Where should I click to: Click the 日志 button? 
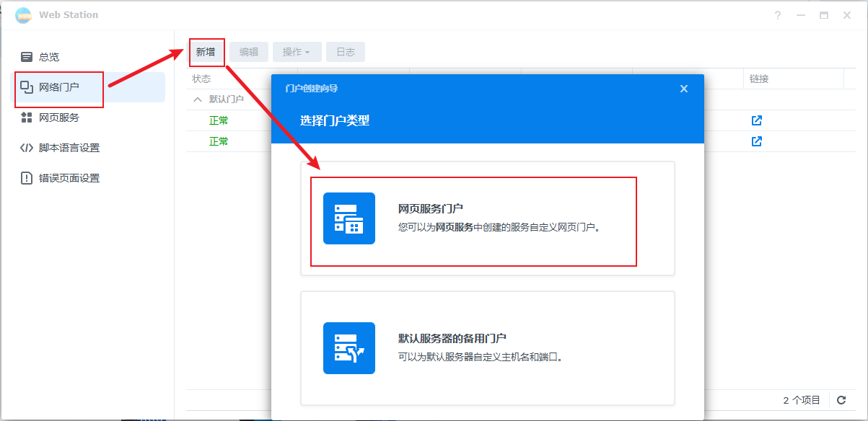coord(346,52)
